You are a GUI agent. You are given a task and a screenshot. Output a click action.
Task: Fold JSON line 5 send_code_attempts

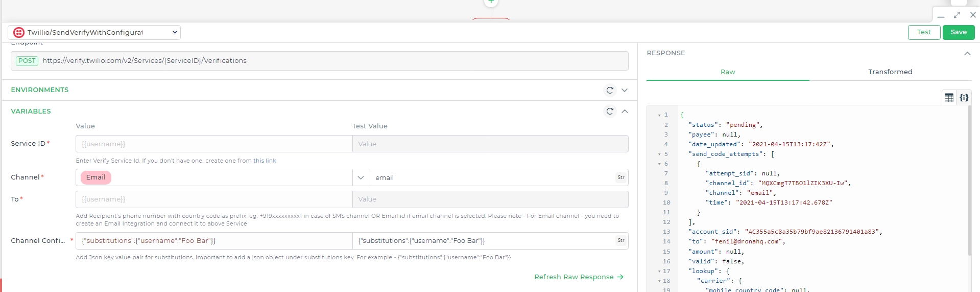[x=659, y=154]
